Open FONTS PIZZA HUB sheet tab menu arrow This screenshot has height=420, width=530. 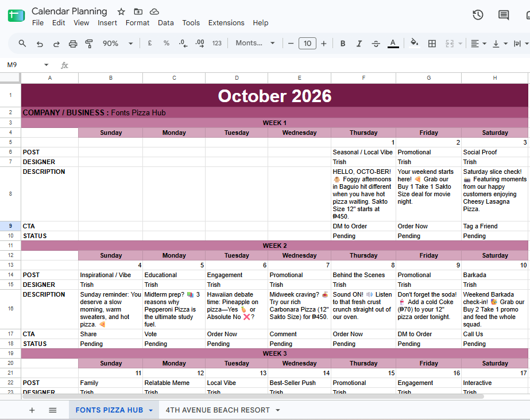click(x=151, y=410)
